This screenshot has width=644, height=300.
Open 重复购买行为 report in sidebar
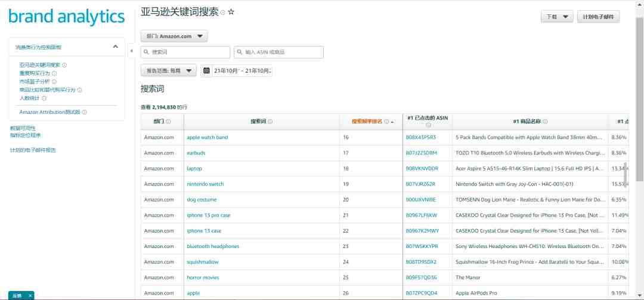pos(35,73)
